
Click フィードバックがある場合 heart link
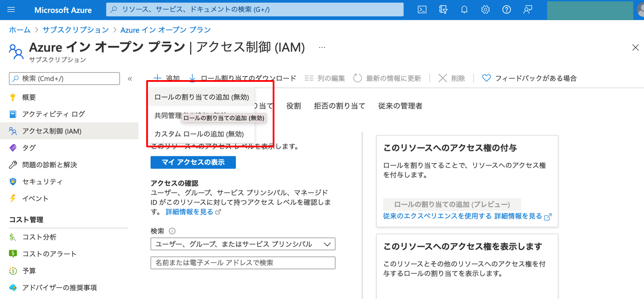click(x=529, y=78)
